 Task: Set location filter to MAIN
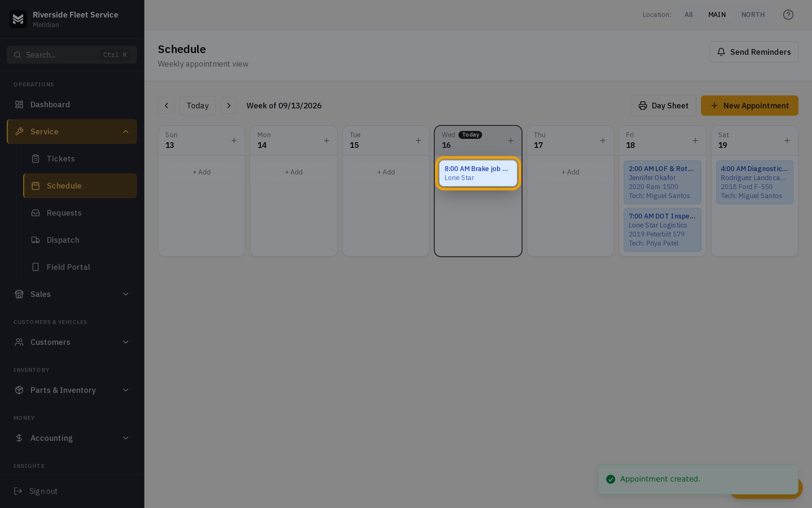(717, 15)
